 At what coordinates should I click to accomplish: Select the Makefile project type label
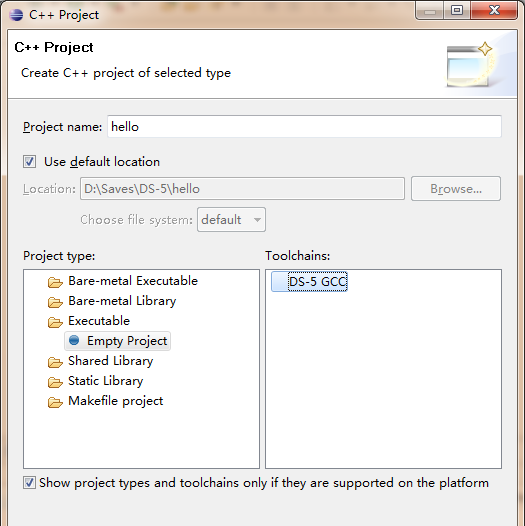click(x=115, y=401)
